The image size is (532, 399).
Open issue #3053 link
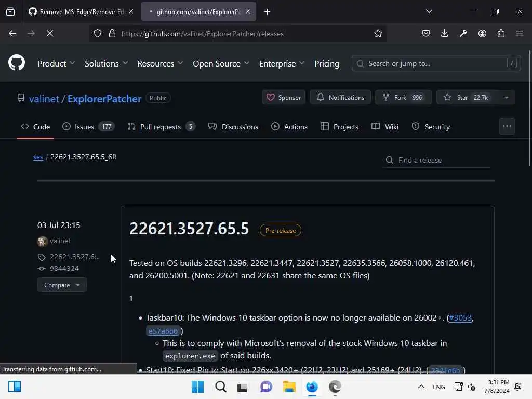point(460,317)
